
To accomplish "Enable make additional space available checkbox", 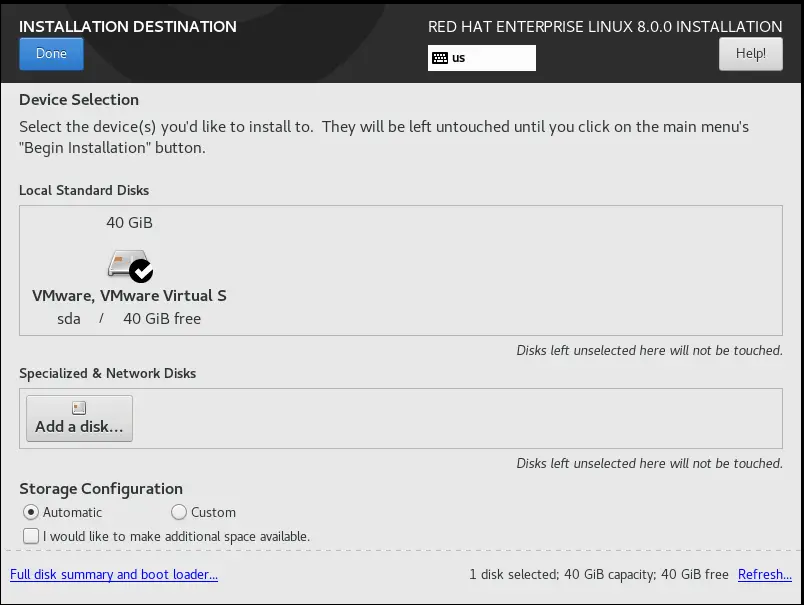I will 31,536.
